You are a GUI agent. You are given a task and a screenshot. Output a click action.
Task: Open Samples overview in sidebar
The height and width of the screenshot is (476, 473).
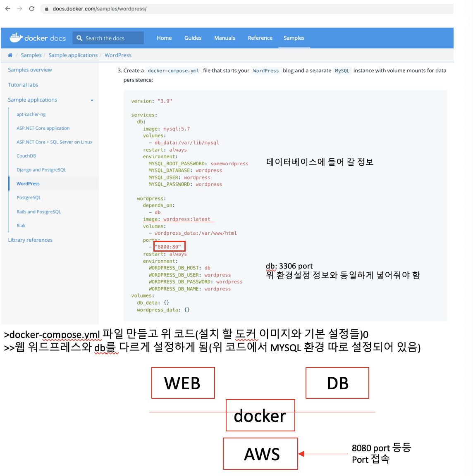tap(30, 70)
